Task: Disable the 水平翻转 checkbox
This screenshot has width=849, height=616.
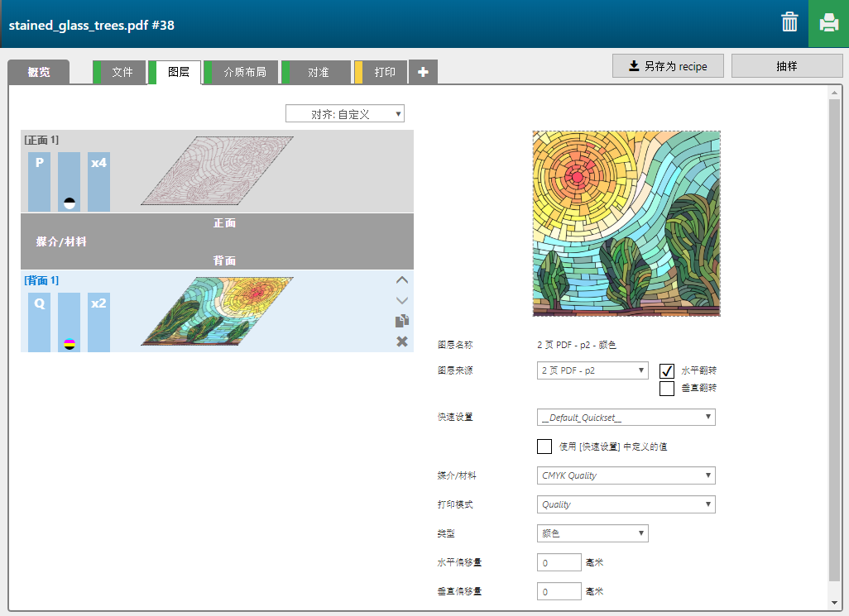Action: click(x=666, y=370)
